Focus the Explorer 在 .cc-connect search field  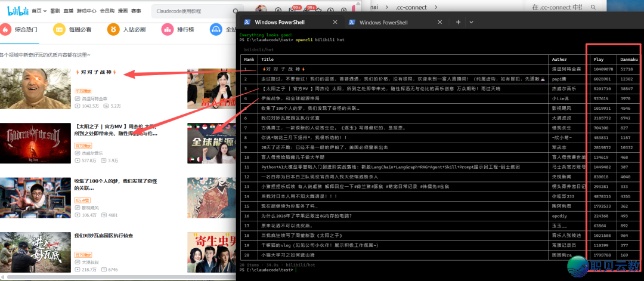[x=559, y=7]
